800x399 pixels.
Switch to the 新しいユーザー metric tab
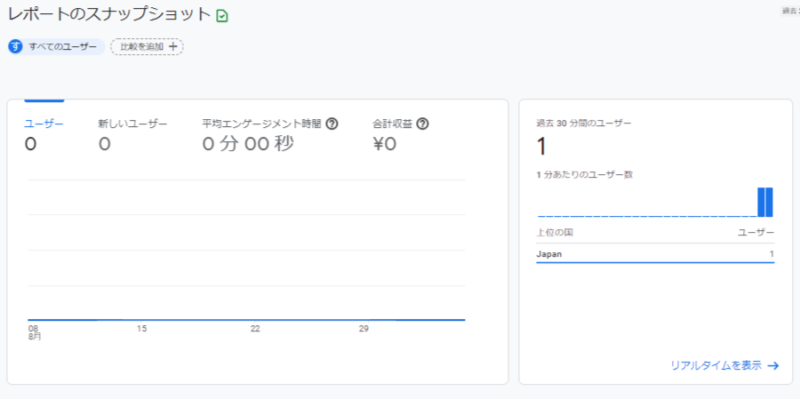[x=133, y=135]
